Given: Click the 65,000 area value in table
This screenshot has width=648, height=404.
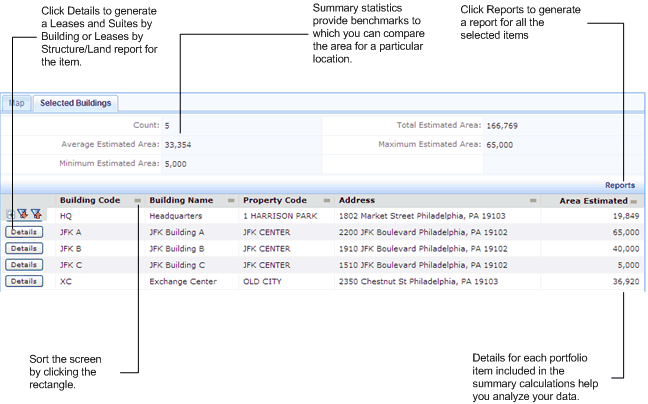Looking at the screenshot, I should coord(626,232).
